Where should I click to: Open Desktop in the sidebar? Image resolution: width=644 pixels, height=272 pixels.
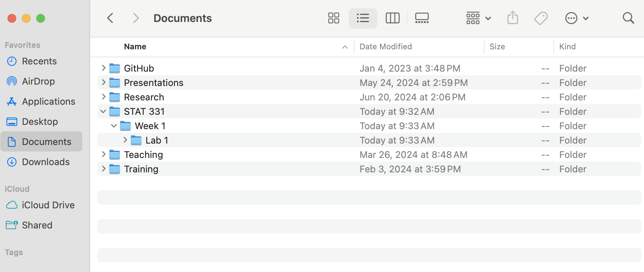click(41, 122)
